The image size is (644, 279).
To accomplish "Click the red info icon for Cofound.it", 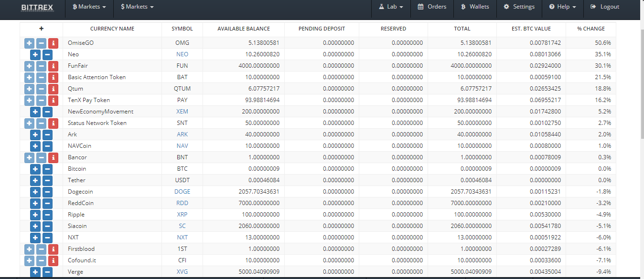I will (x=54, y=260).
